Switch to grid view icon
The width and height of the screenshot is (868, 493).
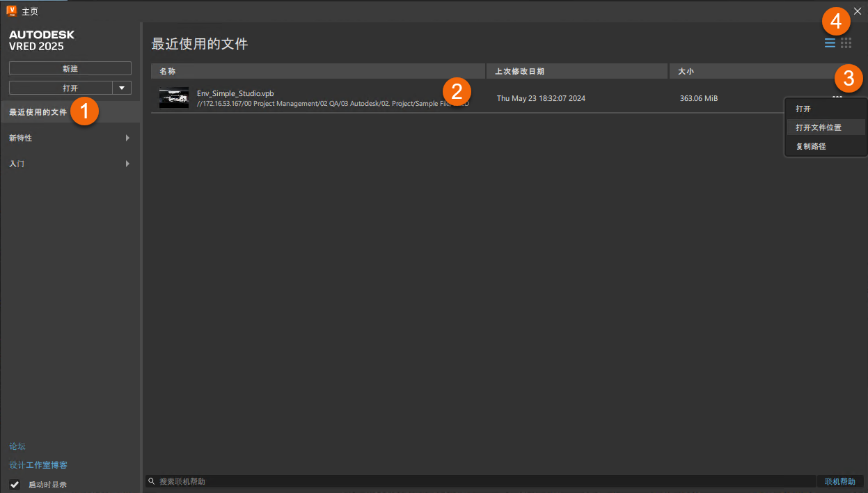(846, 43)
